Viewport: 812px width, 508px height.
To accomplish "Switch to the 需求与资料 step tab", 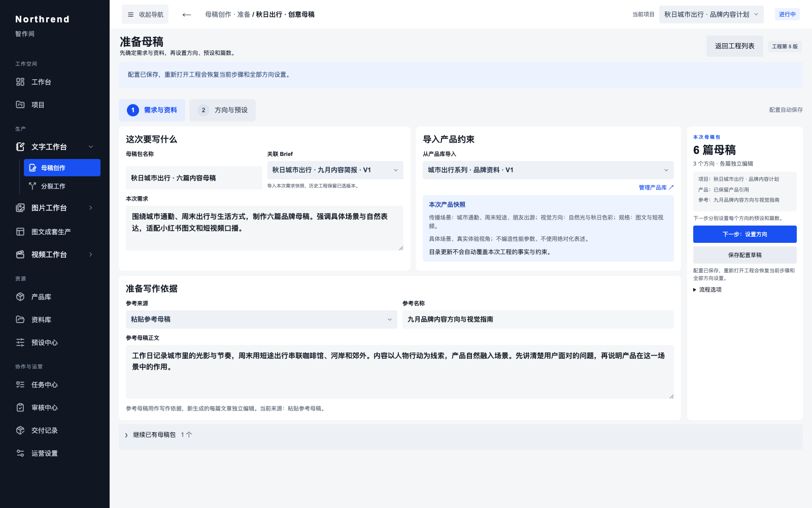I will (x=152, y=110).
